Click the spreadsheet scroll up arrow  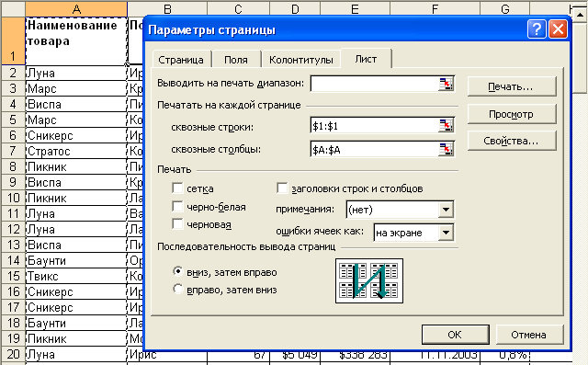[580, 15]
